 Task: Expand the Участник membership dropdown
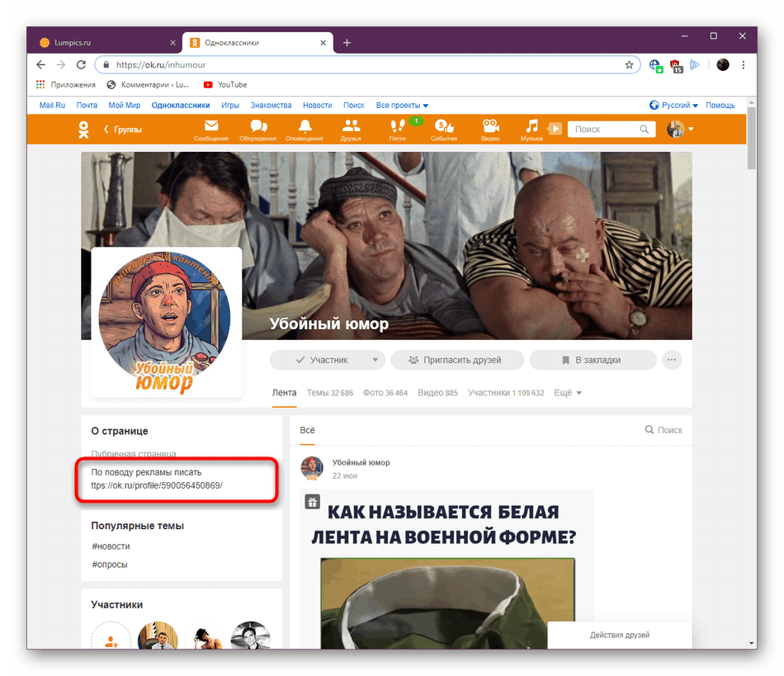point(375,360)
